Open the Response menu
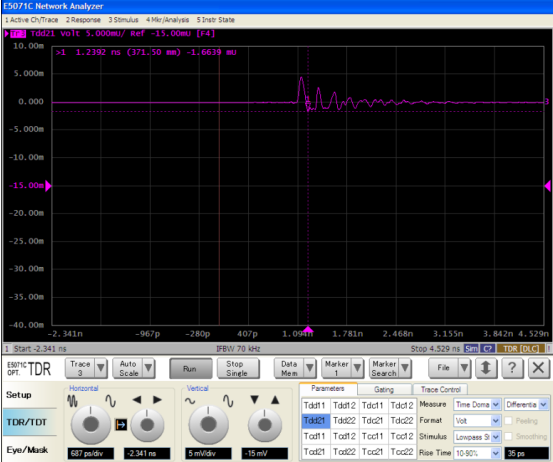Screen dimensions: 553x462 83,20
